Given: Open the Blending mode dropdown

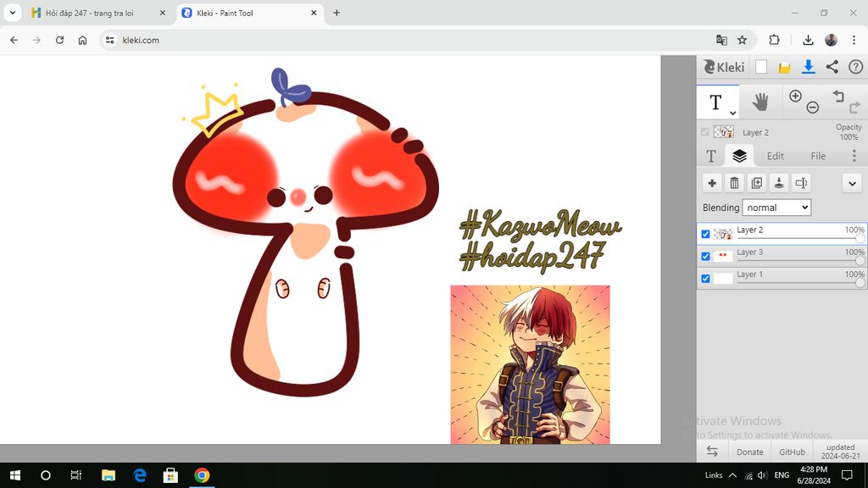Looking at the screenshot, I should pyautogui.click(x=776, y=208).
